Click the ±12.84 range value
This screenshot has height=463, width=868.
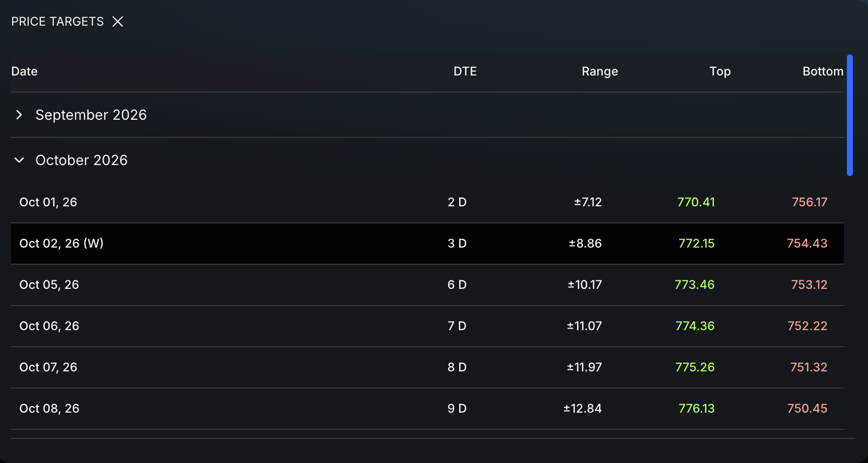583,409
